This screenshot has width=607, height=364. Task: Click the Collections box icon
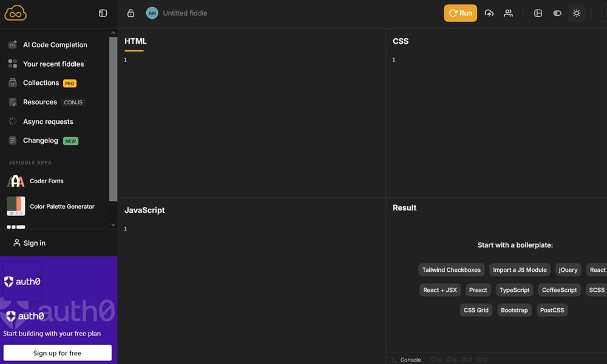[x=12, y=83]
